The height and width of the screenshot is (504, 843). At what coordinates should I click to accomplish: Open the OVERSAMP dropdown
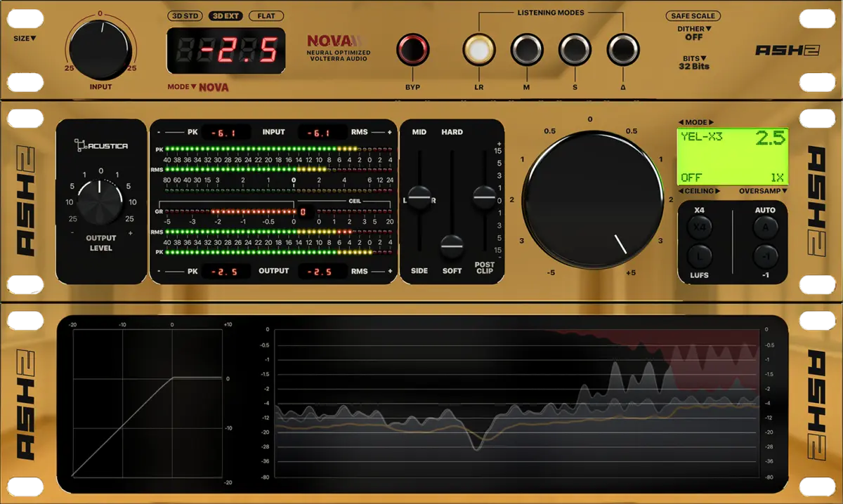coord(763,191)
